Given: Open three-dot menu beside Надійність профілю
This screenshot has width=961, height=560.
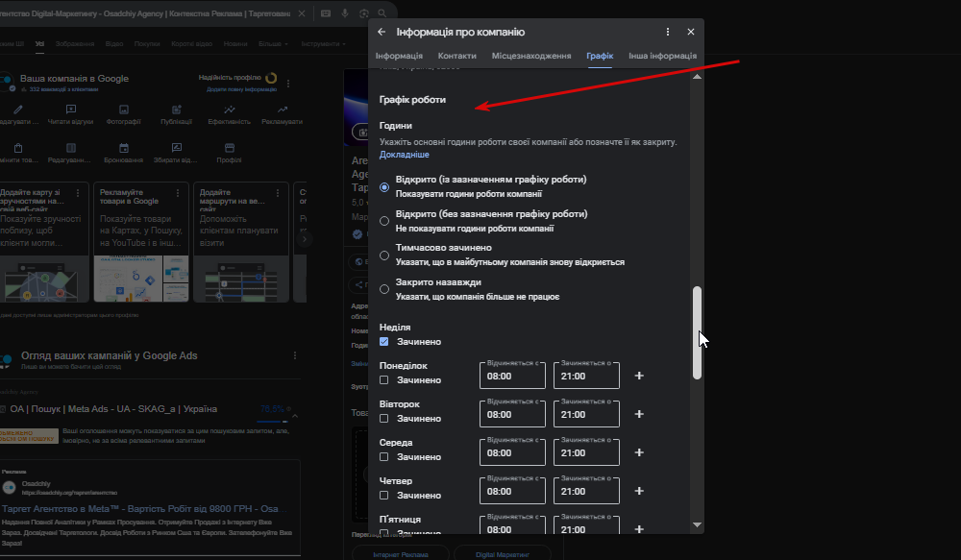Looking at the screenshot, I should [288, 84].
